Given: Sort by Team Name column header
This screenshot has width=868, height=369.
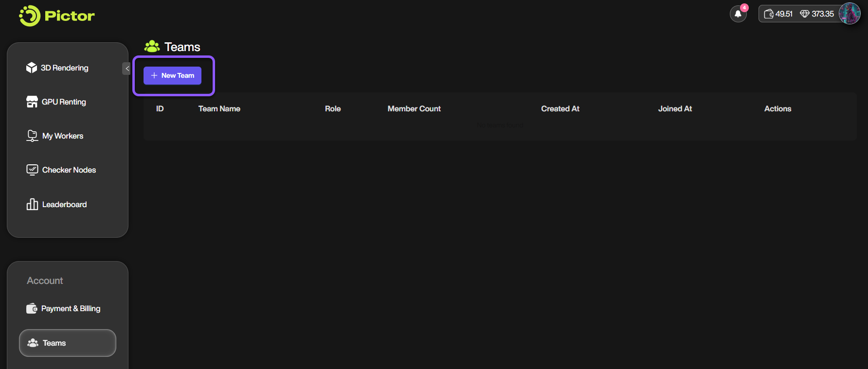Looking at the screenshot, I should tap(219, 109).
